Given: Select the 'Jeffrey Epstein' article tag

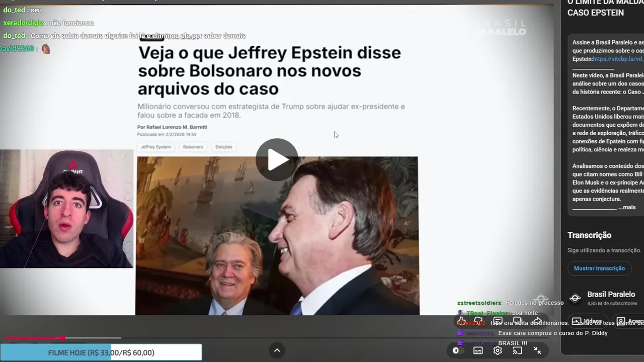Looking at the screenshot, I should (x=155, y=147).
